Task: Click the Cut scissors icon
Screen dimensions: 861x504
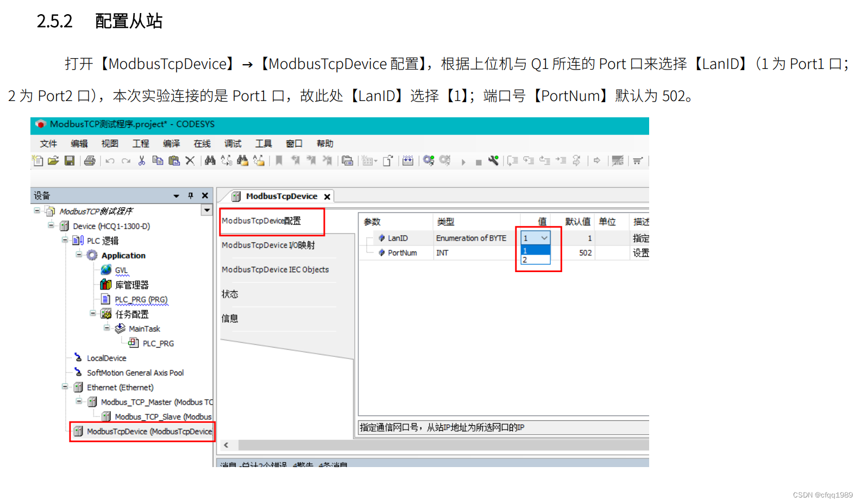Action: click(142, 160)
